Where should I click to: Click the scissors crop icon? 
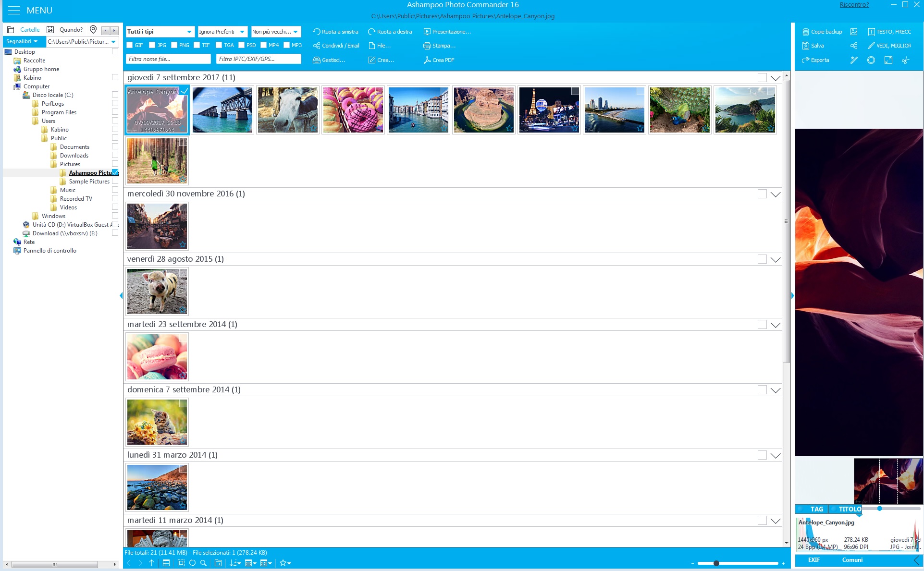click(x=906, y=60)
